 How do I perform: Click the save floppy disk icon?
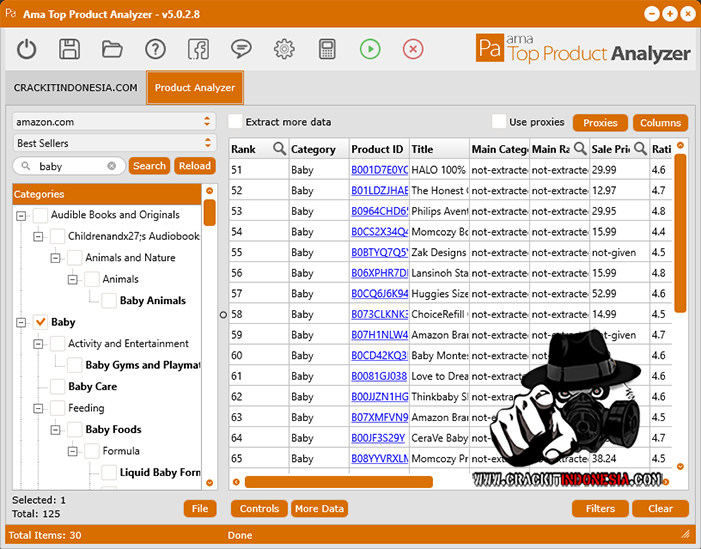(69, 49)
